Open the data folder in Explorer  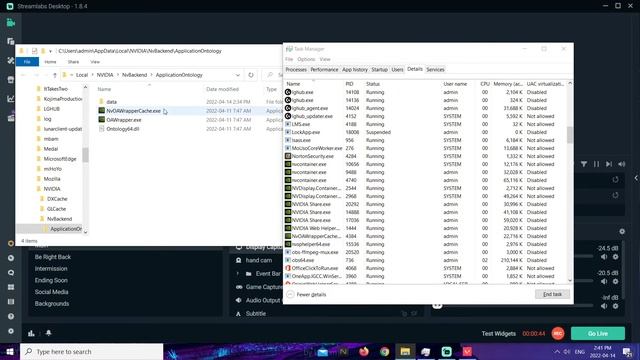tap(111, 102)
